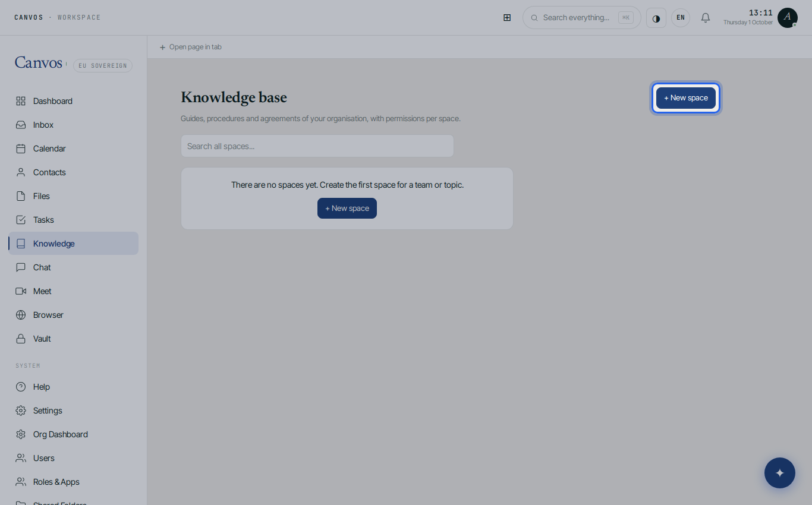
Task: Click the EU SOVEREIGN badge
Action: pos(103,65)
